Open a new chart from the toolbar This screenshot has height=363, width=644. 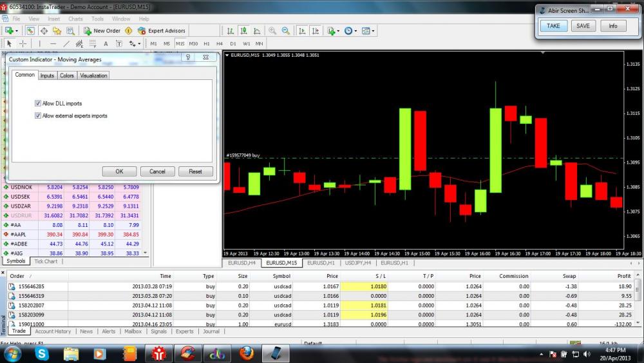[8, 31]
